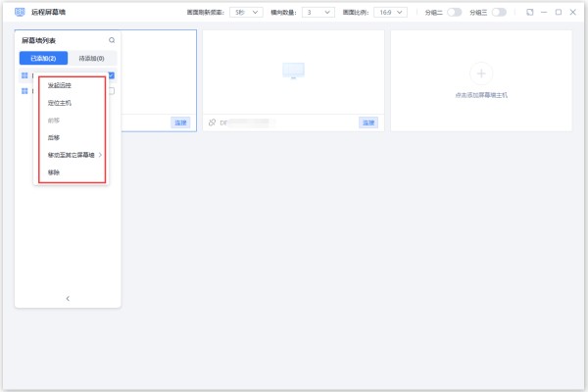Check the empty checkbox on the second host row

click(112, 91)
